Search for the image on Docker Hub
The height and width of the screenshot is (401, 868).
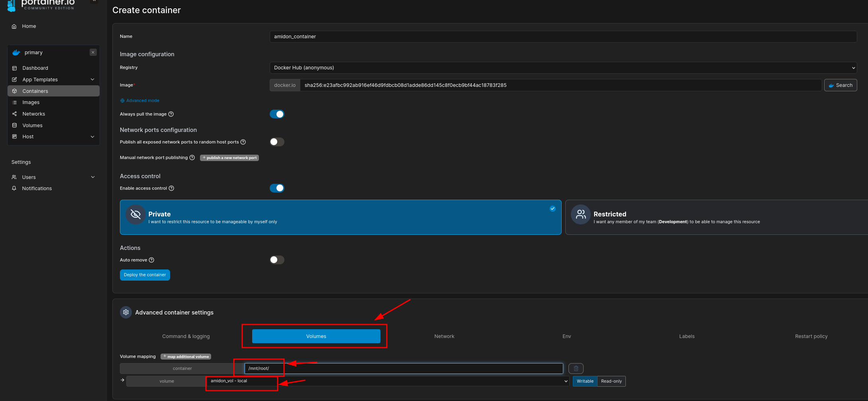tap(841, 85)
